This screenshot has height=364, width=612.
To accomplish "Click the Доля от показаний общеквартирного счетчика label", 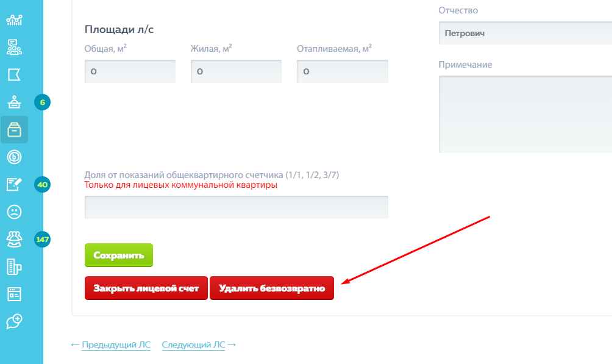I will pyautogui.click(x=212, y=175).
